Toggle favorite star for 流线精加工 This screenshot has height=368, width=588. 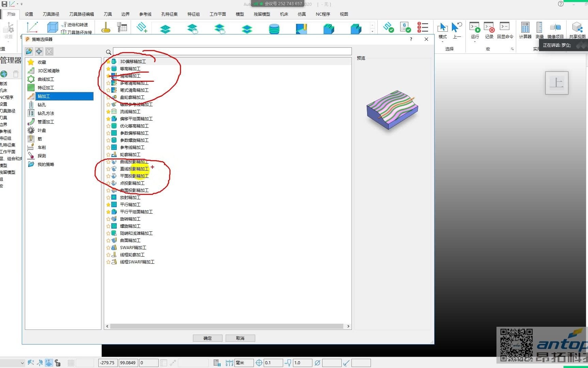(x=108, y=112)
